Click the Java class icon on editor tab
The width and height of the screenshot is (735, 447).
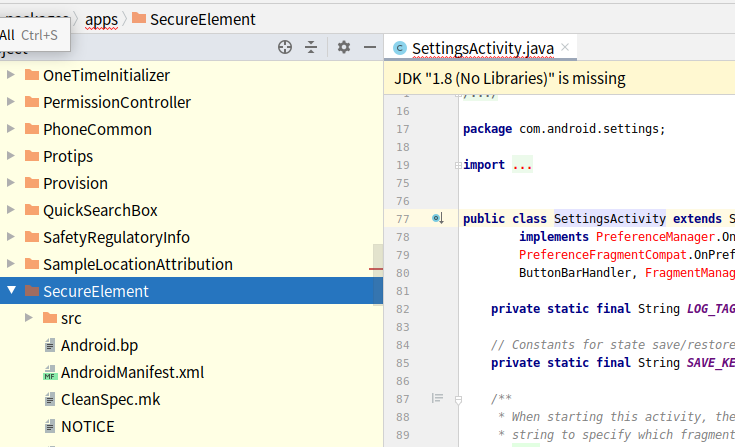400,48
